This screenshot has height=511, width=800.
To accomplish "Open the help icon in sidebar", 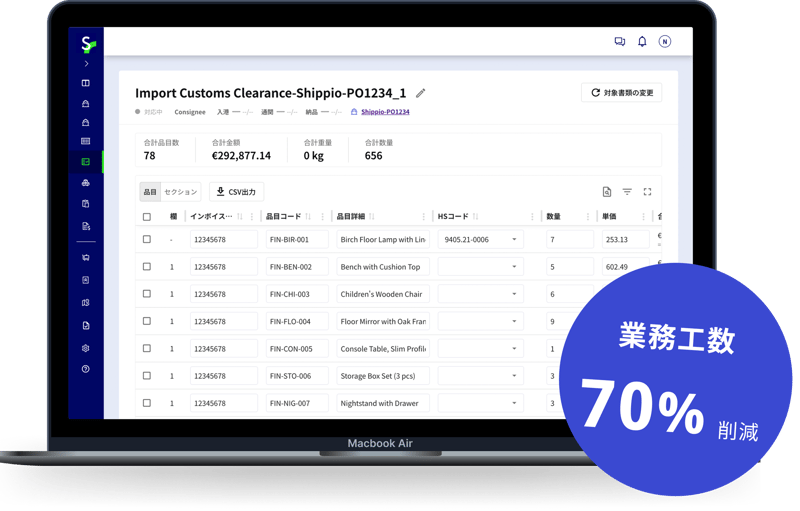I will 86,370.
